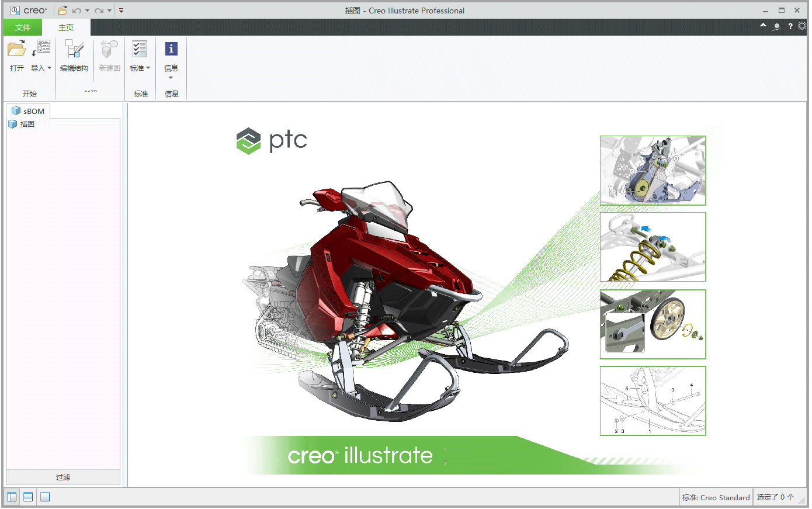Image resolution: width=812 pixels, height=509 pixels.
Task: Click the Creo application logo icon
Action: [x=15, y=11]
